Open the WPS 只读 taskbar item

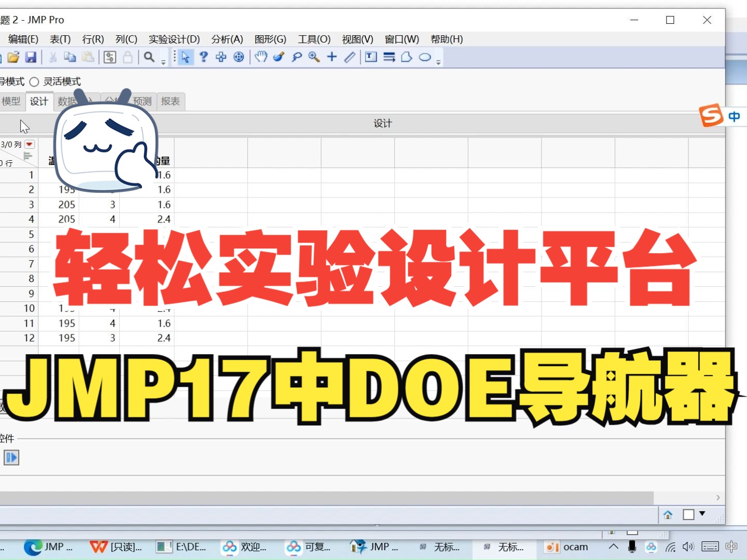(x=116, y=547)
